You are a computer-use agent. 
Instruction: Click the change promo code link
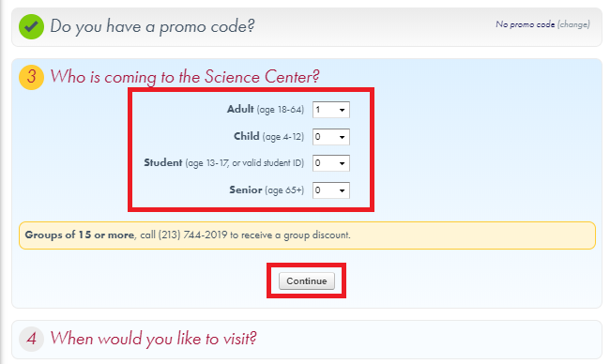[x=573, y=24]
